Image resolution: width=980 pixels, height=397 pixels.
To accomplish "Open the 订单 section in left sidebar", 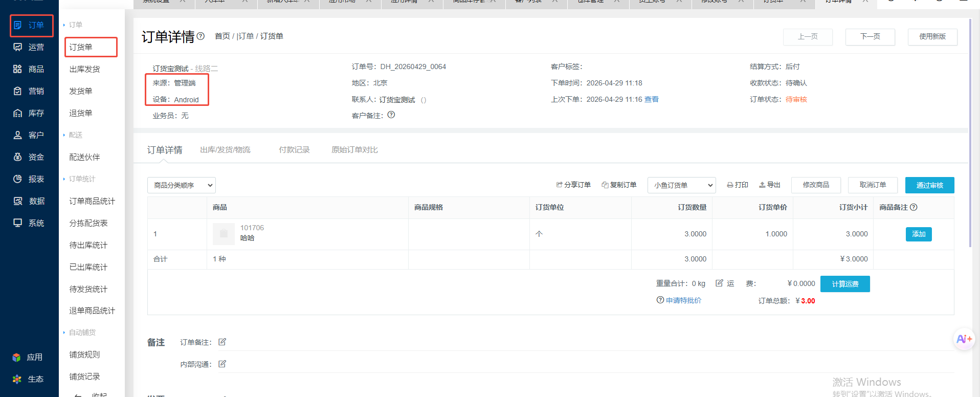I will [x=29, y=25].
